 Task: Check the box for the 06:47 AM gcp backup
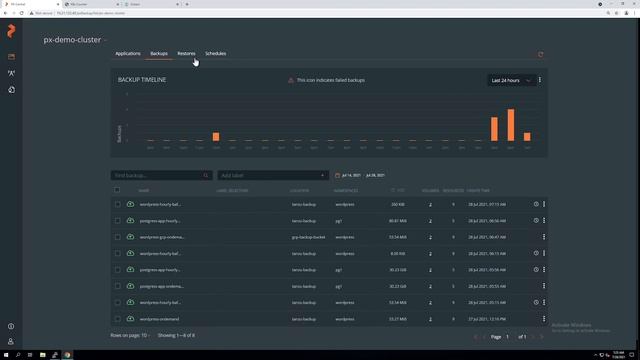(118, 237)
